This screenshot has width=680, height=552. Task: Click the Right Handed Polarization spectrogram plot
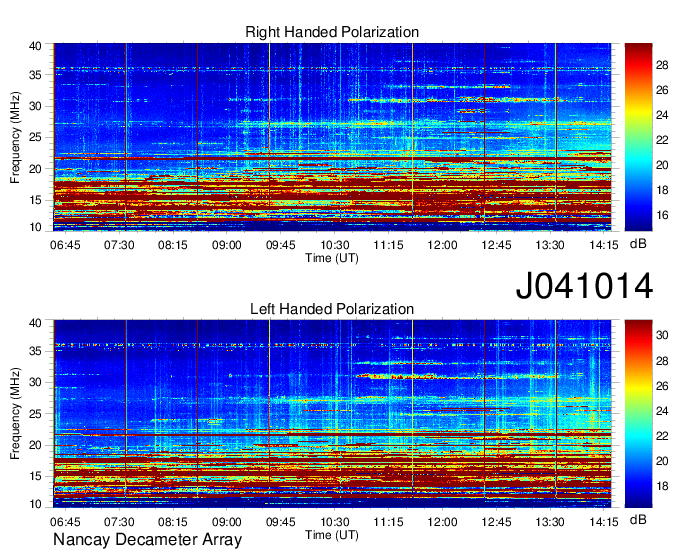point(332,137)
